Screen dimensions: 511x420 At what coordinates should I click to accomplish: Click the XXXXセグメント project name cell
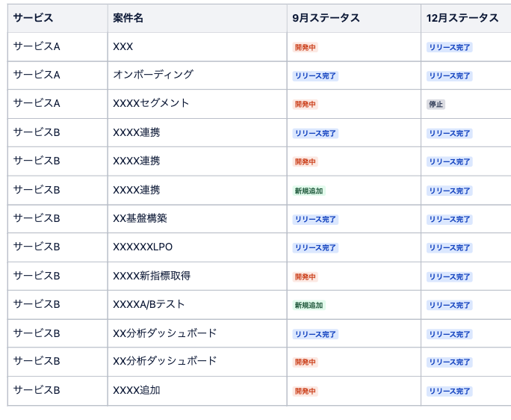point(197,104)
